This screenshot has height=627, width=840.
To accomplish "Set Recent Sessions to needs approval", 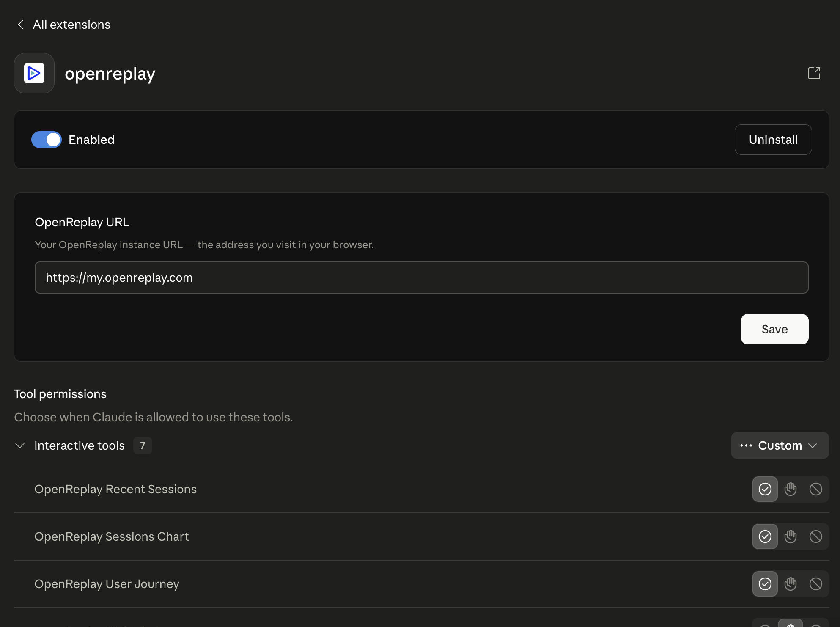I will pos(790,489).
